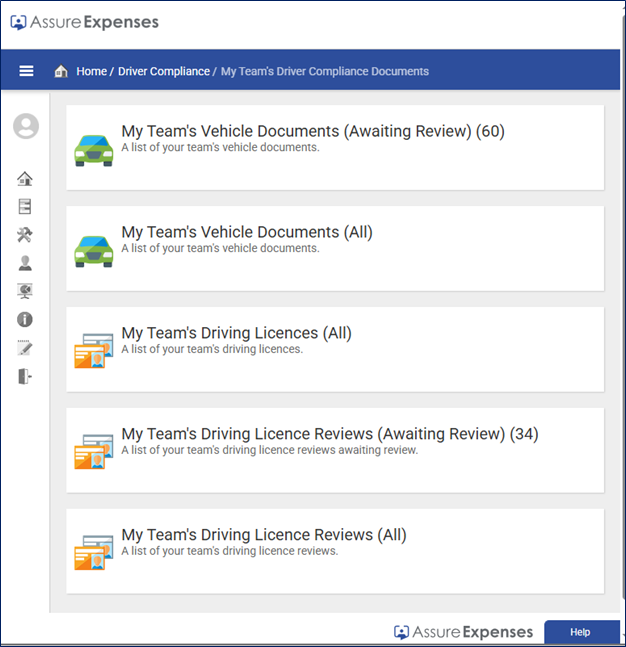This screenshot has width=626, height=647.
Task: Click the exit door logout icon
Action: [x=25, y=376]
